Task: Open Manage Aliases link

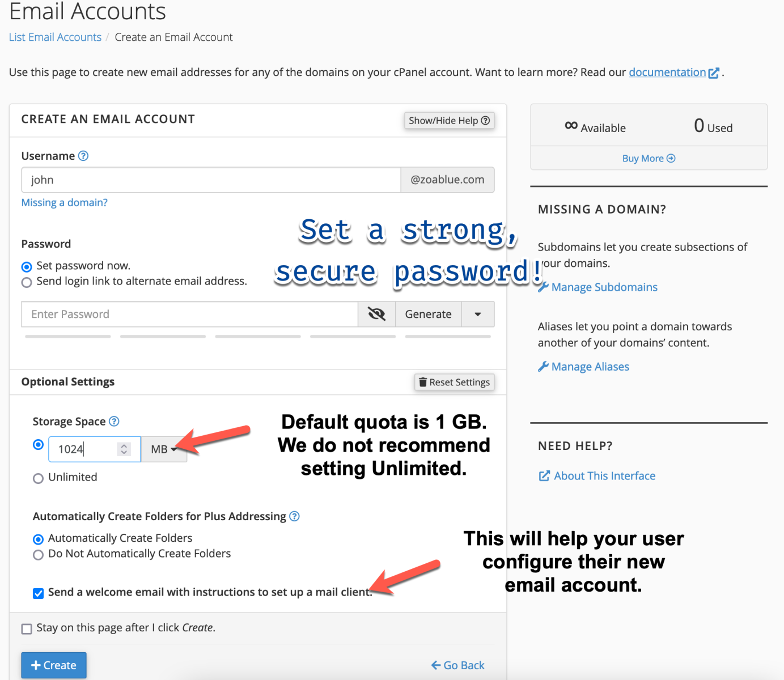Action: coord(590,367)
